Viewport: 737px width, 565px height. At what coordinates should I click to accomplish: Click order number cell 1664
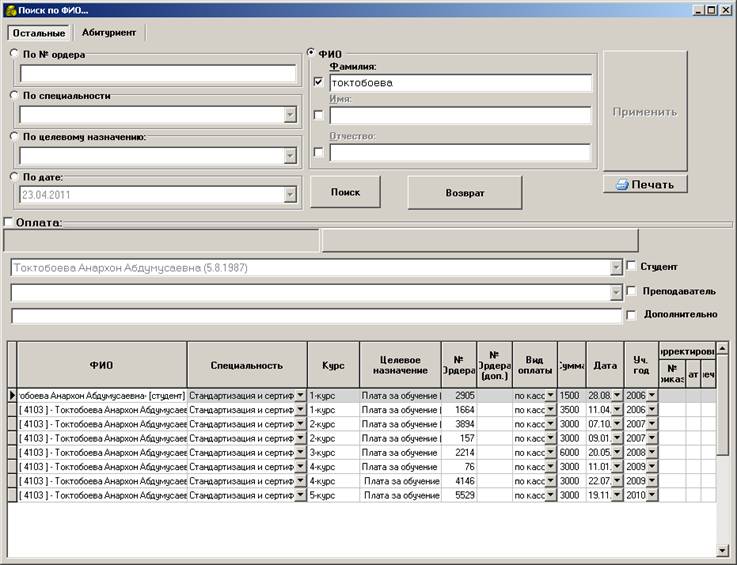pyautogui.click(x=459, y=410)
